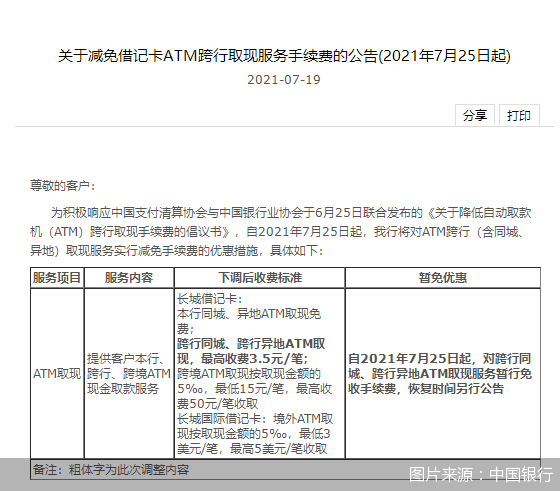This screenshot has height=491, width=560.
Task: Click the 下调后收费标准 table header
Action: [260, 277]
